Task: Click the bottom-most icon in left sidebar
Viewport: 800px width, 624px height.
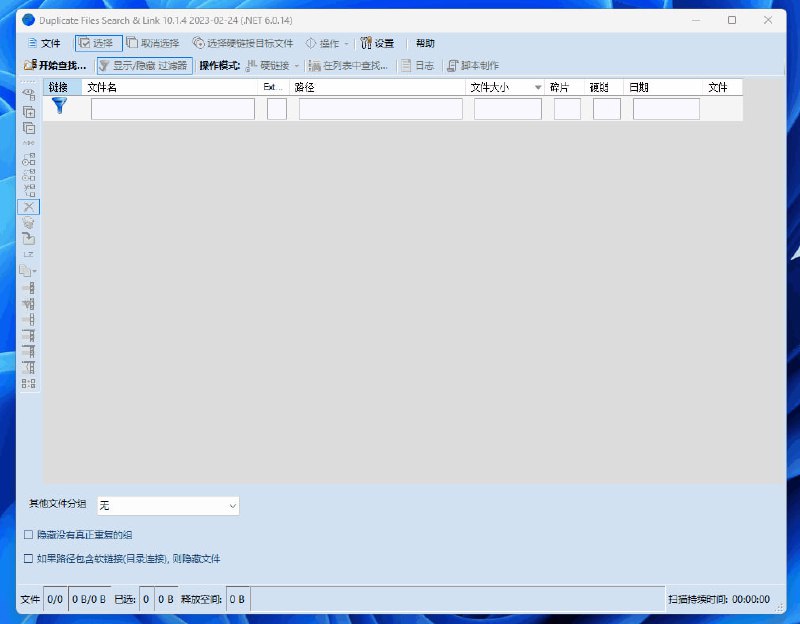Action: click(29, 383)
